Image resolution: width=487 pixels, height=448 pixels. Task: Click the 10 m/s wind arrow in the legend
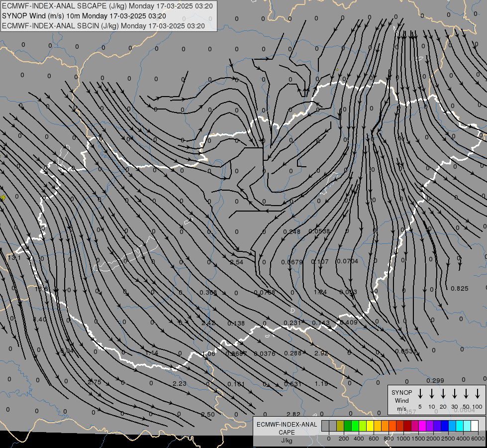(431, 393)
